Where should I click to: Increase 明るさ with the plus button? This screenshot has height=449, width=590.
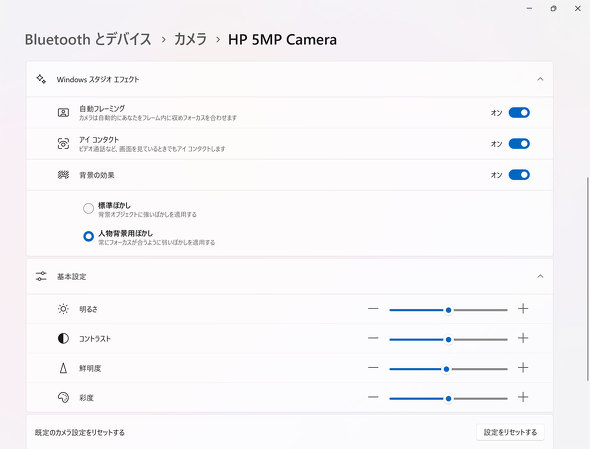click(x=523, y=309)
